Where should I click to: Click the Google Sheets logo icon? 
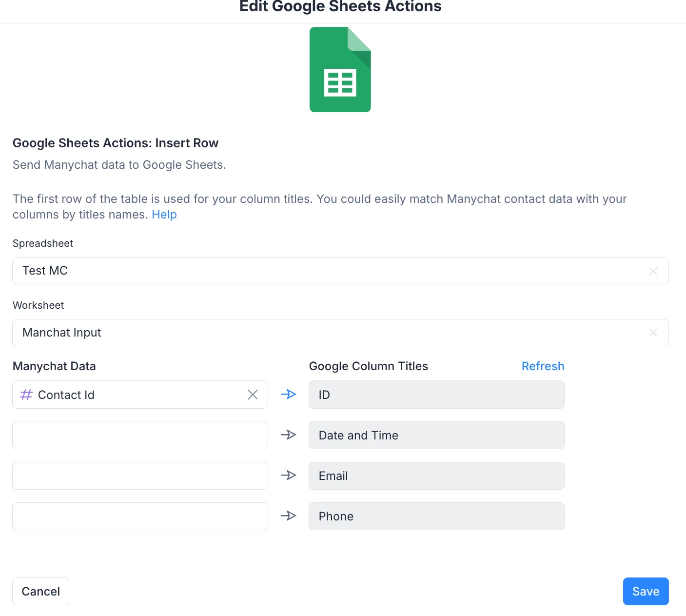pos(340,70)
